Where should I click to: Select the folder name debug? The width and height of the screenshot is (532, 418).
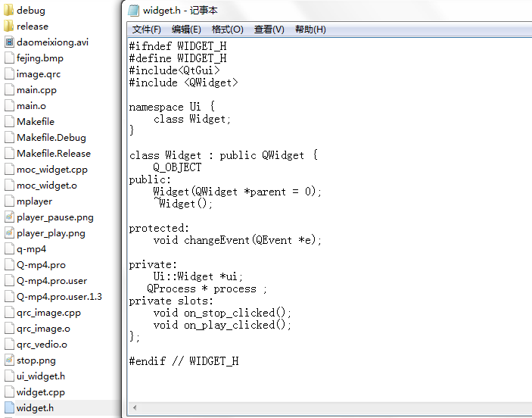pos(31,11)
